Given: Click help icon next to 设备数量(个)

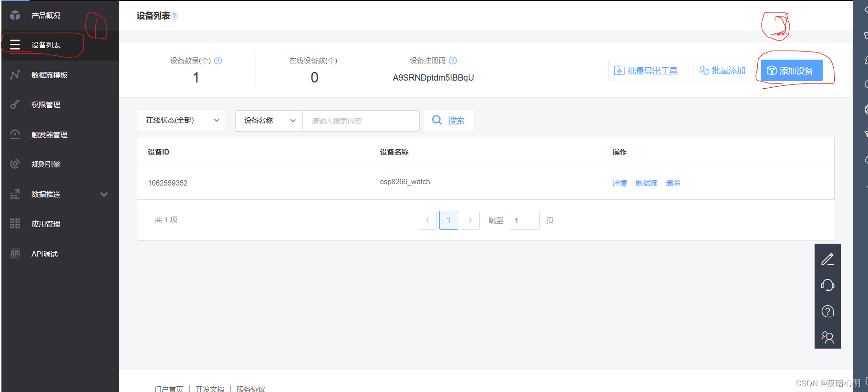Looking at the screenshot, I should (x=218, y=61).
